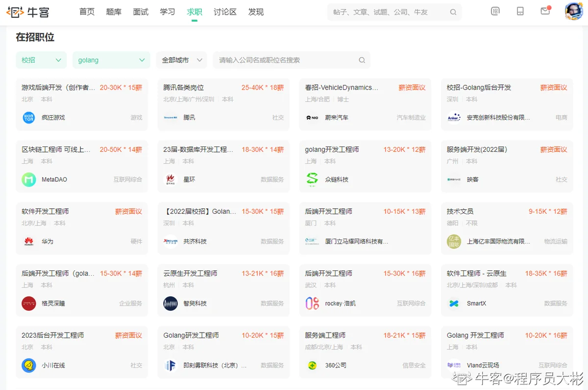Click the Vland云现场 company logo
Image resolution: width=588 pixels, height=390 pixels.
click(454, 366)
